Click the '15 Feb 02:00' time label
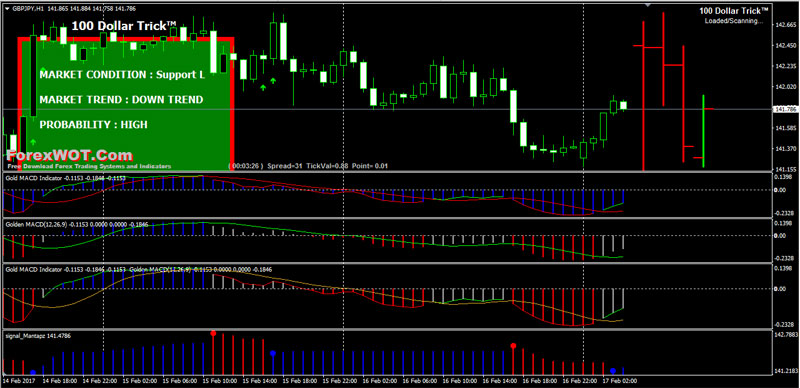The image size is (800, 388). [140, 381]
